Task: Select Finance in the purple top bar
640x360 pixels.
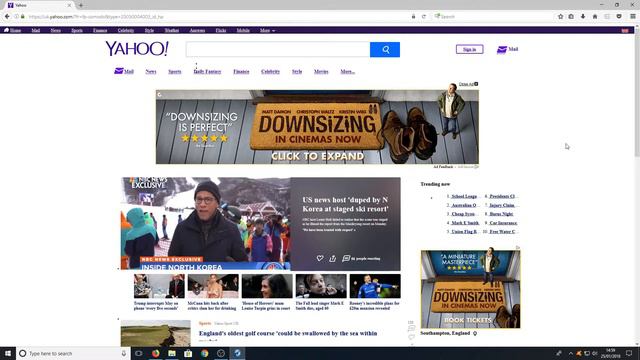Action: (x=100, y=31)
